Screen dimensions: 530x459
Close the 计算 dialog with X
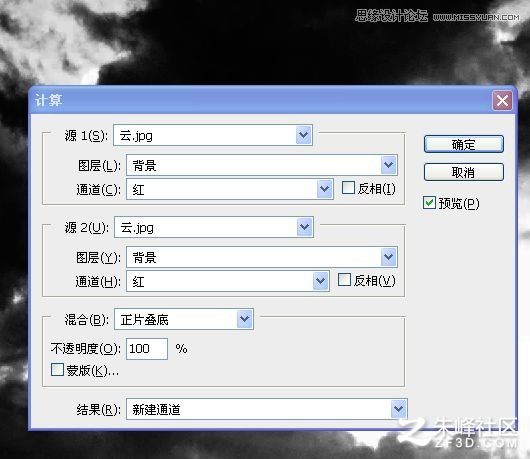click(502, 100)
